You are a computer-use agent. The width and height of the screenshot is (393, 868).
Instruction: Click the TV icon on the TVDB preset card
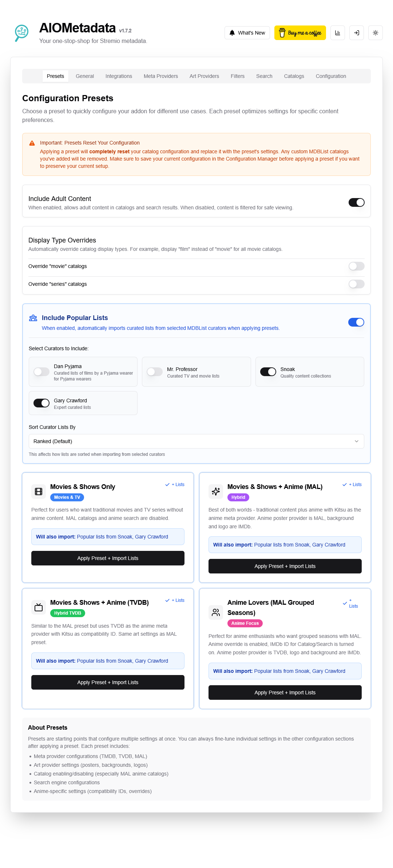coord(38,607)
